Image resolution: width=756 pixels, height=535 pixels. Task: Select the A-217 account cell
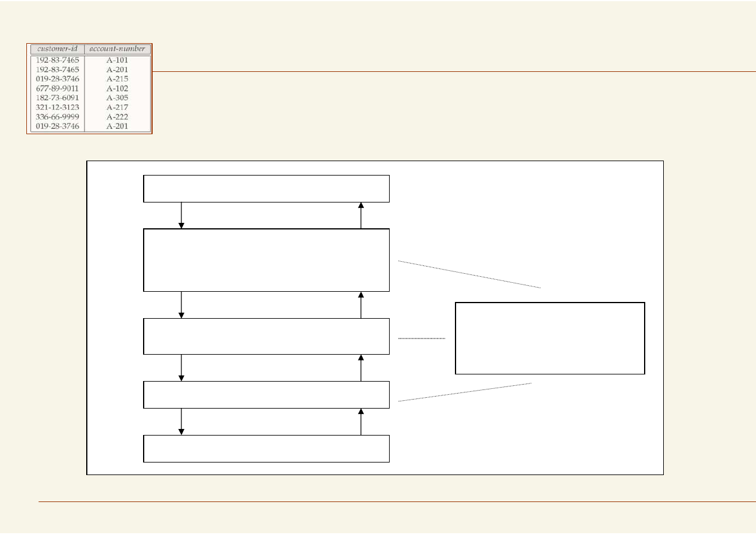pyautogui.click(x=117, y=107)
